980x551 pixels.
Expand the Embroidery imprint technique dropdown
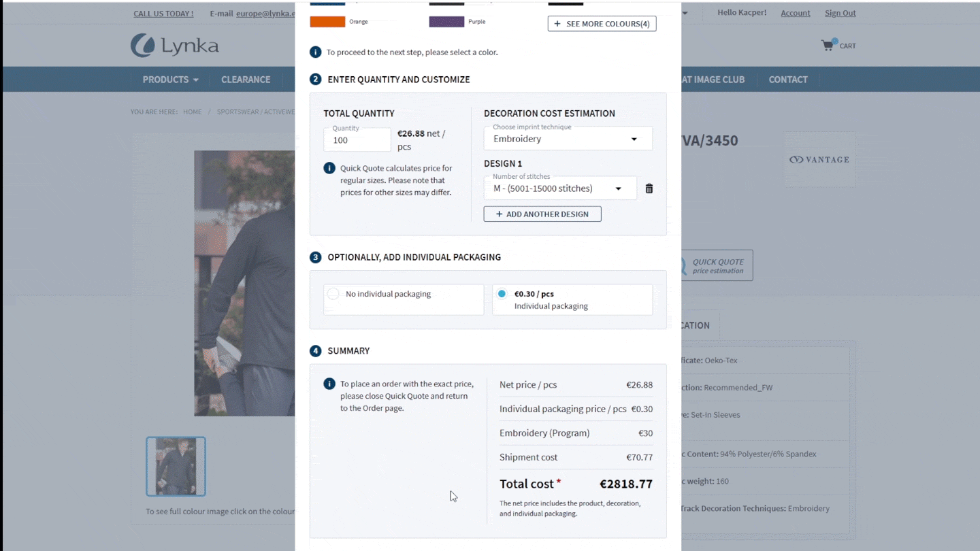pos(568,139)
